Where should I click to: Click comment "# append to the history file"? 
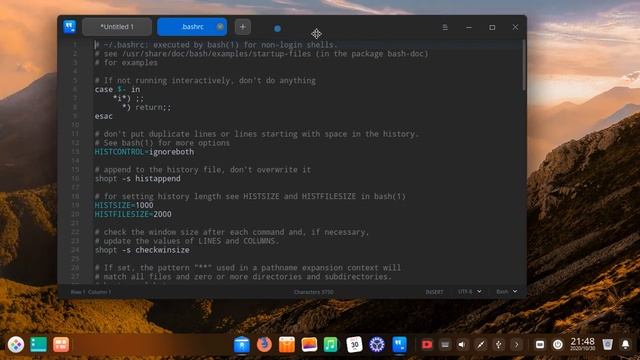point(202,170)
